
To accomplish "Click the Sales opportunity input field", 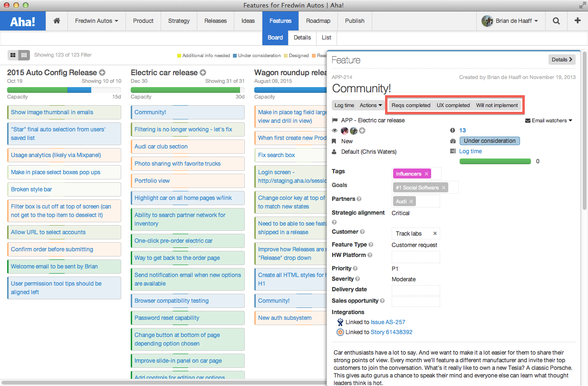I will click(416, 301).
